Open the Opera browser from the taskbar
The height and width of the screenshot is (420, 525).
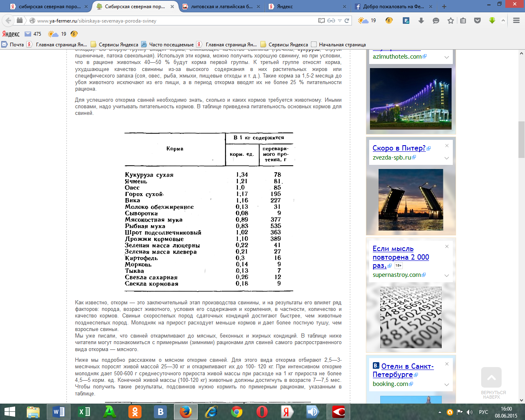[262, 411]
